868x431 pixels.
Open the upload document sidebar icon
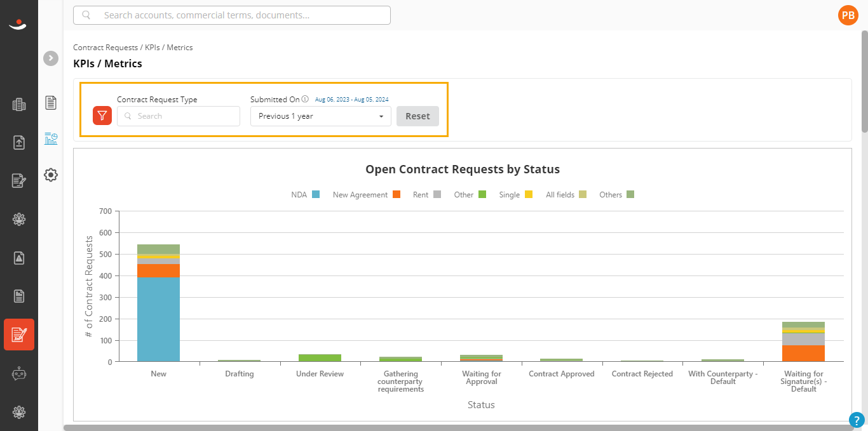(19, 143)
